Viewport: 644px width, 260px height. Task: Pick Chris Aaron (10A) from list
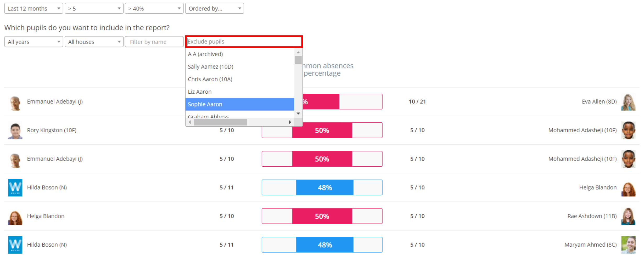[239, 79]
